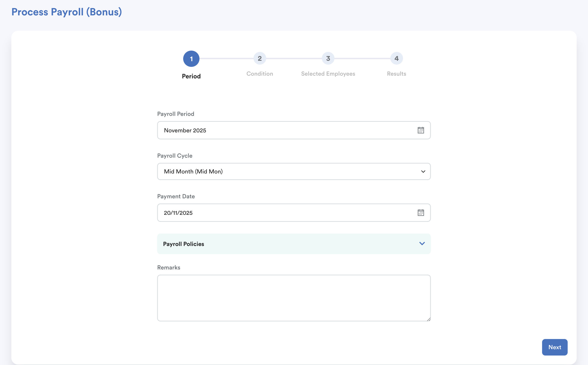Image resolution: width=588 pixels, height=365 pixels.
Task: Expand Payroll Policies with the blue chevron
Action: point(422,243)
